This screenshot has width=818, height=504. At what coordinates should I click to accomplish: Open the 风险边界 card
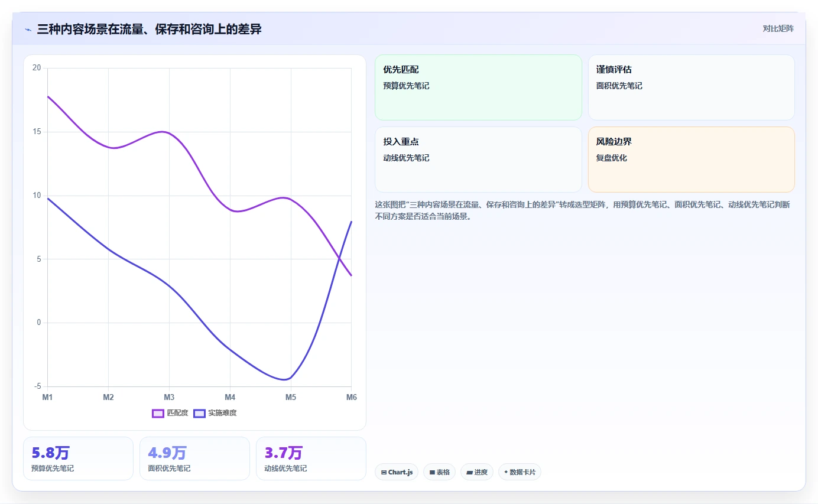coord(691,160)
